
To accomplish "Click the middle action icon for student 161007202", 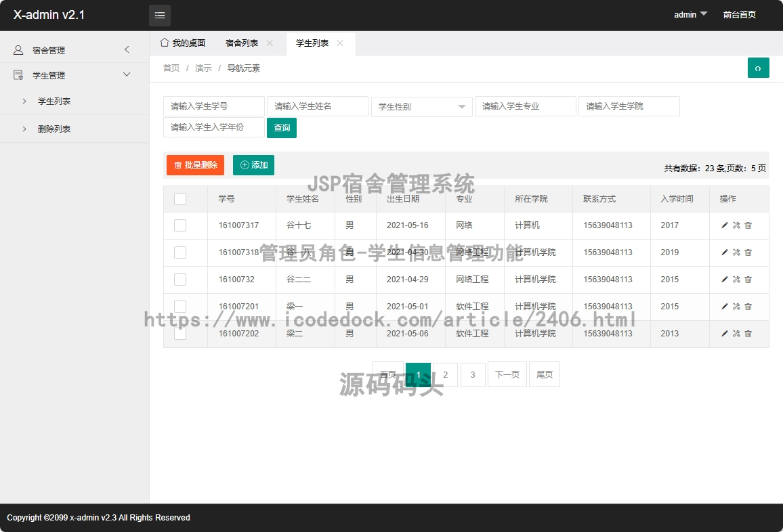I will coord(736,334).
